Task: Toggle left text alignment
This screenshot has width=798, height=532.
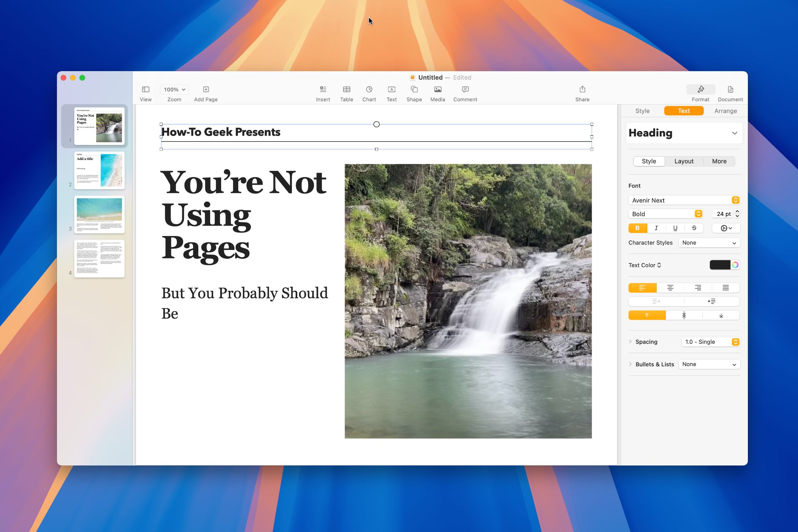Action: click(643, 287)
